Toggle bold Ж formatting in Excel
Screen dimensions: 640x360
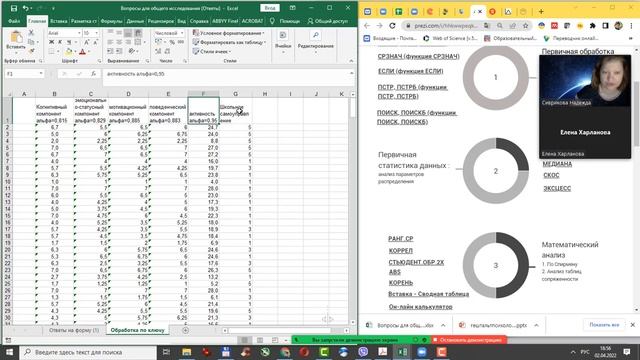[x=51, y=42]
